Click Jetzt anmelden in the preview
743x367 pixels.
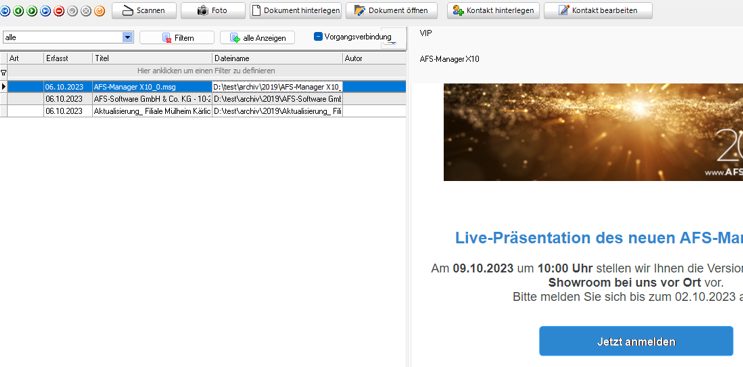636,341
